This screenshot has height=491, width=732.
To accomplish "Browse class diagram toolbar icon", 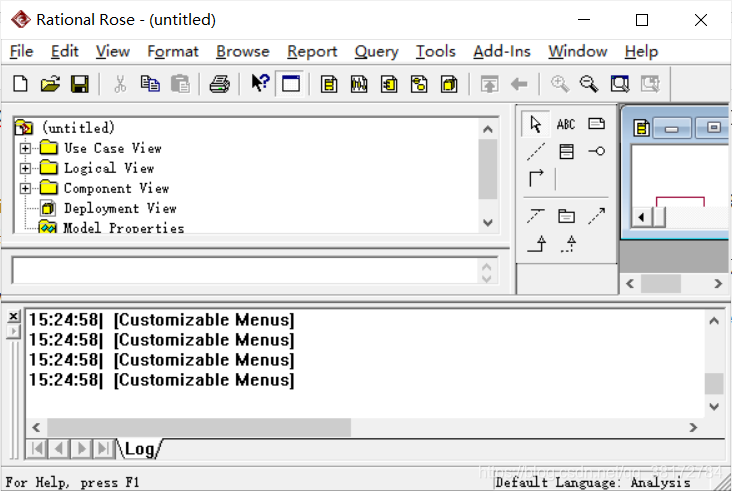I will tap(329, 84).
